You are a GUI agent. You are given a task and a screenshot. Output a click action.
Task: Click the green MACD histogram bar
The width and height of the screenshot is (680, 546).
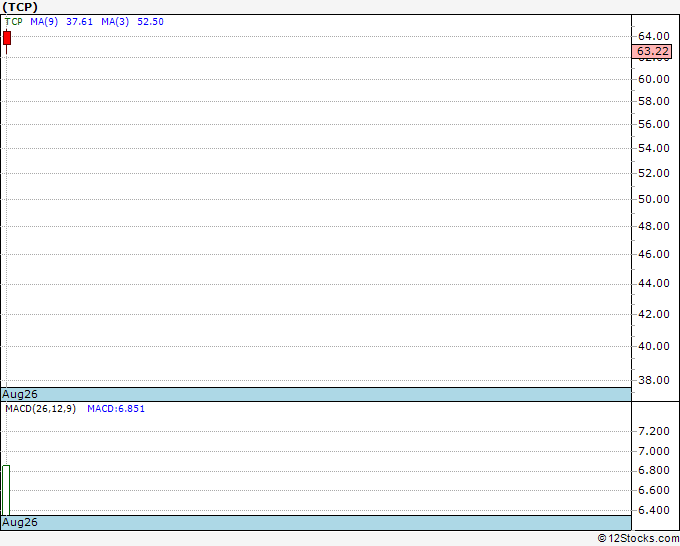6,490
